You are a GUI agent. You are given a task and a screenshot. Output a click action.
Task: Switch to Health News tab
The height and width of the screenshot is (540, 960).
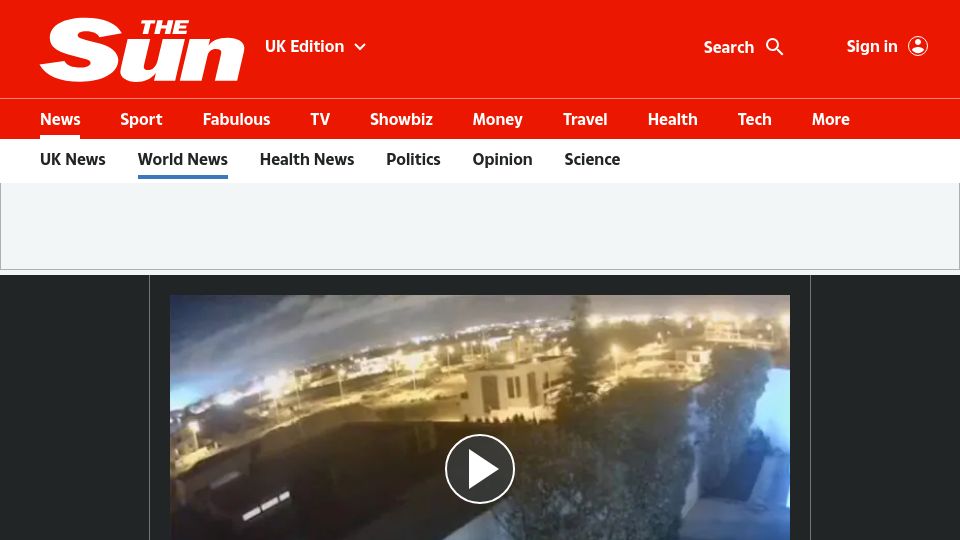(307, 159)
